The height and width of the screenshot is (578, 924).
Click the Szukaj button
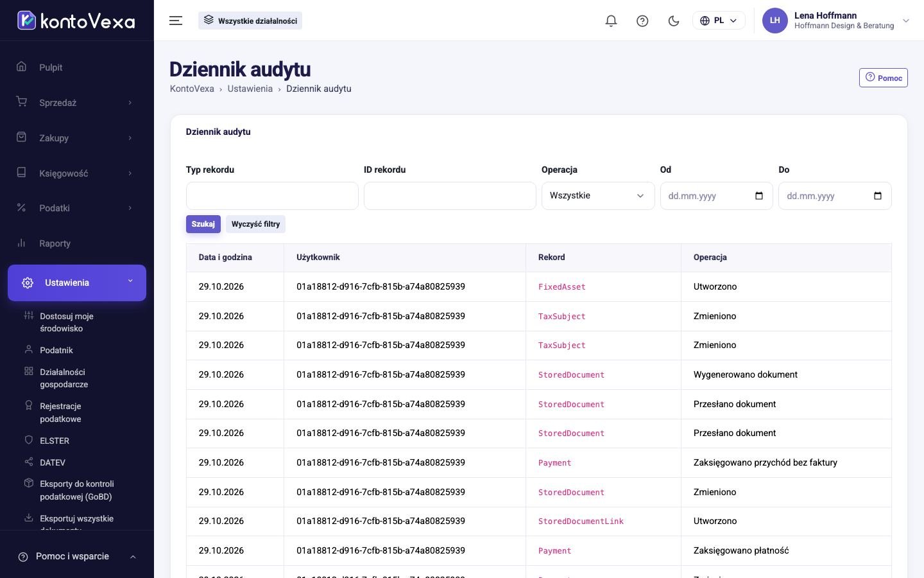[x=203, y=224]
